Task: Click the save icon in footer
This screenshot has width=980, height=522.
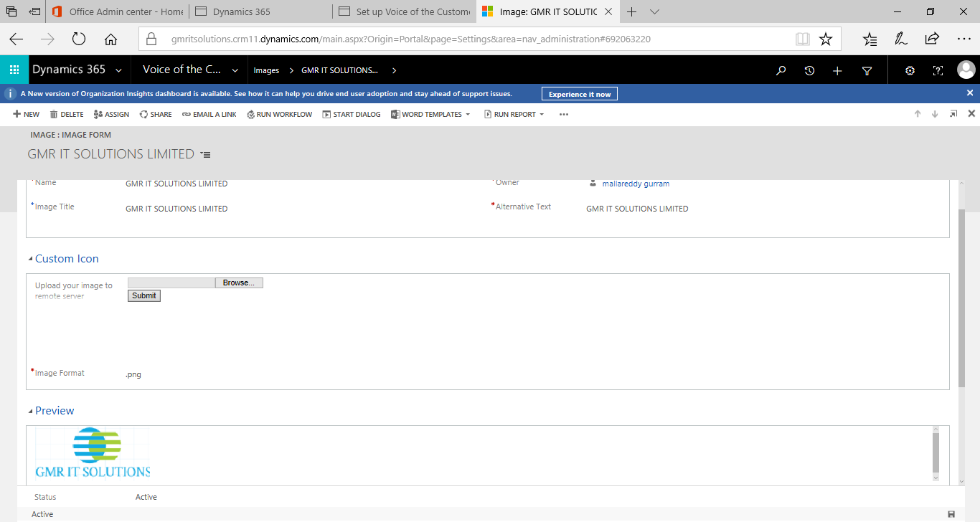Action: [x=951, y=514]
